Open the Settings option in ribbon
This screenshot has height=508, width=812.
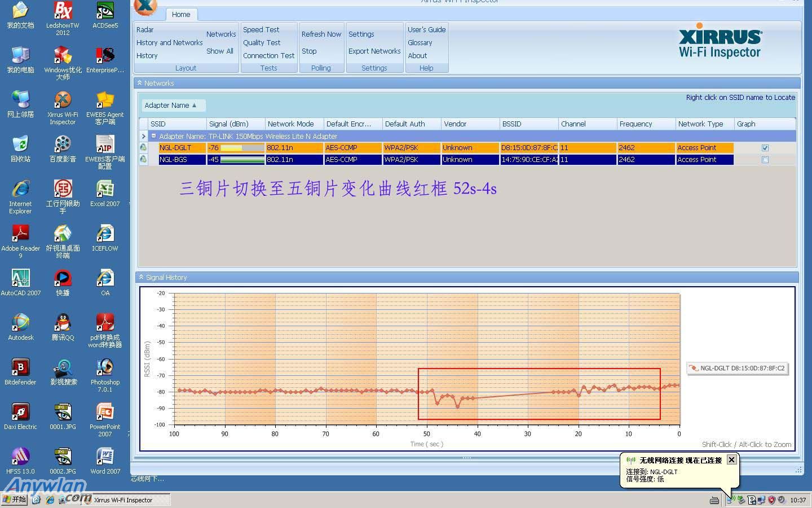361,34
